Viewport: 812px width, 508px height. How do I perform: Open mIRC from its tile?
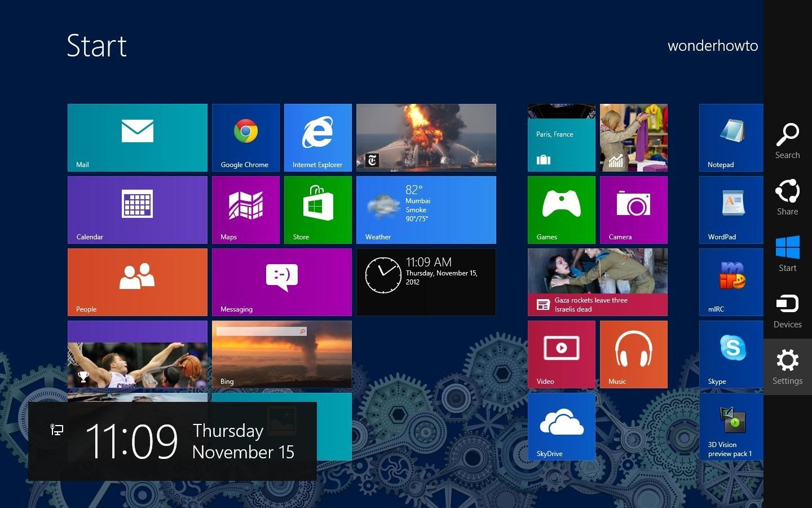pos(730,282)
